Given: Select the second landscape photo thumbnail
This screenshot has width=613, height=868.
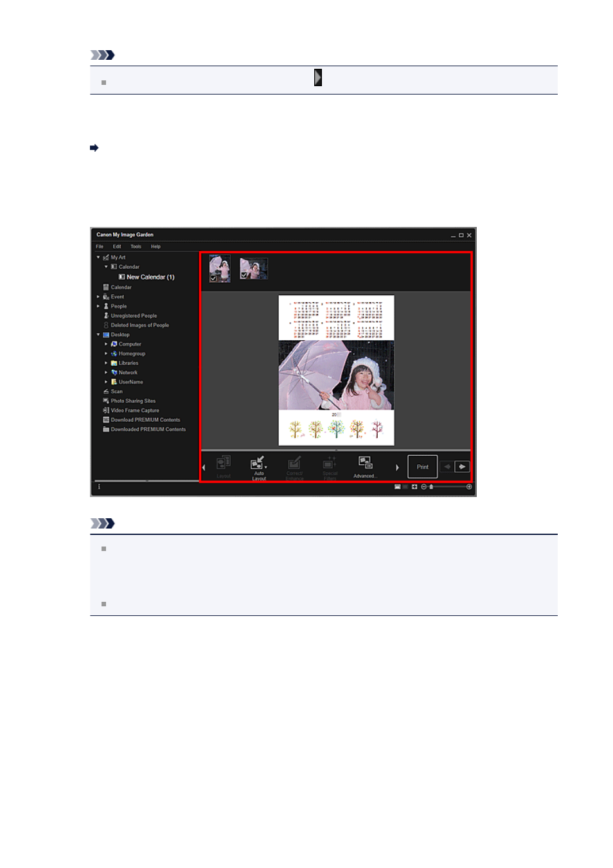Looking at the screenshot, I should point(254,269).
